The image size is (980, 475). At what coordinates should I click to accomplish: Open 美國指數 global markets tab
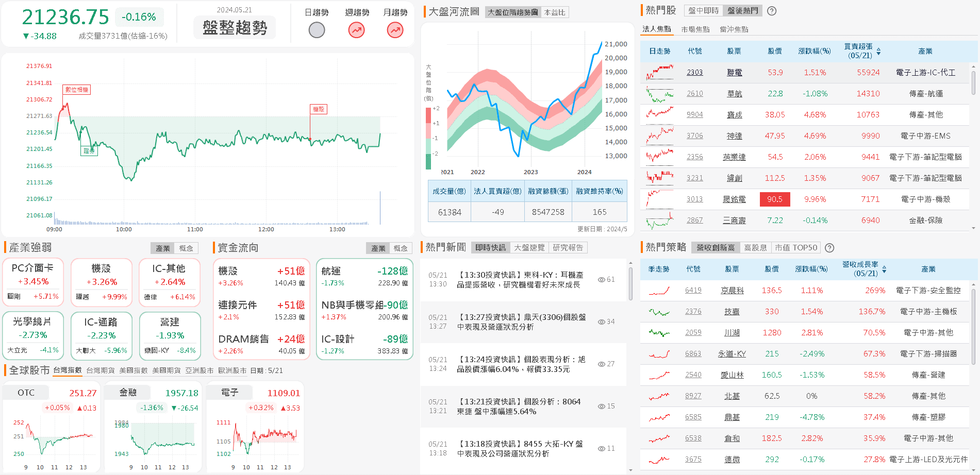[x=134, y=370]
